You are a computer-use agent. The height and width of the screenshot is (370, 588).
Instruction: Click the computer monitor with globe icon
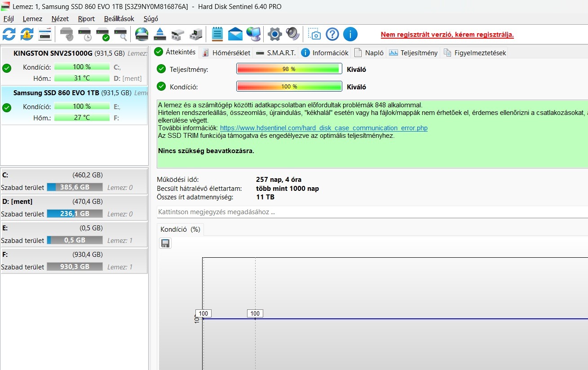pyautogui.click(x=254, y=34)
